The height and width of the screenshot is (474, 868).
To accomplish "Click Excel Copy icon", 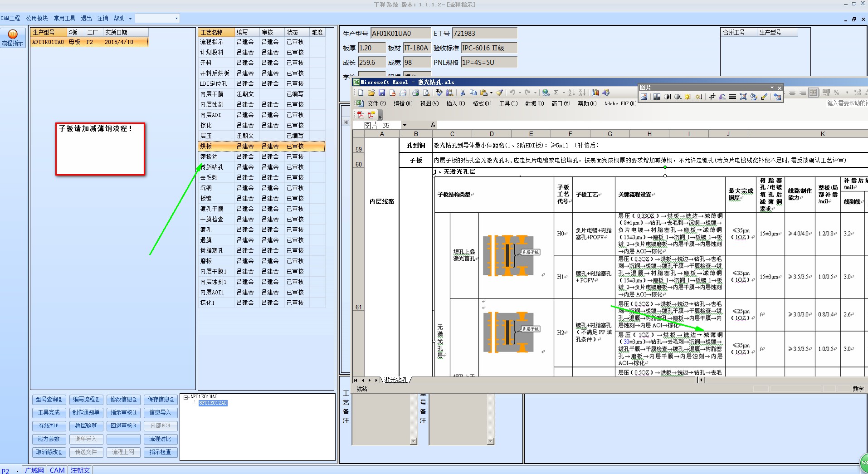I will (473, 93).
